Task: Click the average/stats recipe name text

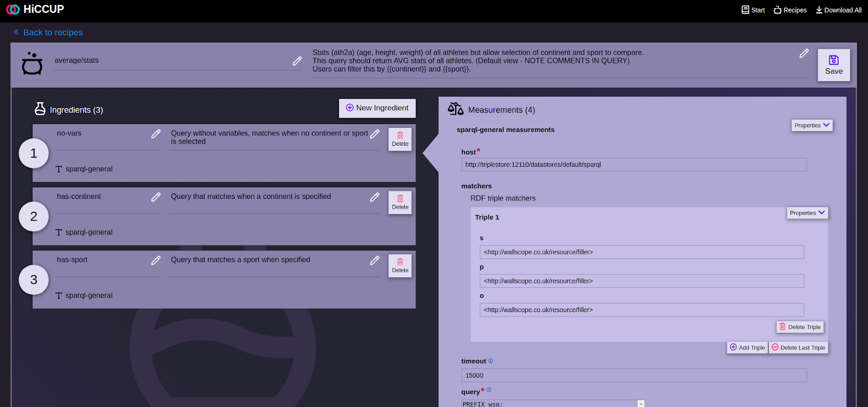Action: point(76,61)
